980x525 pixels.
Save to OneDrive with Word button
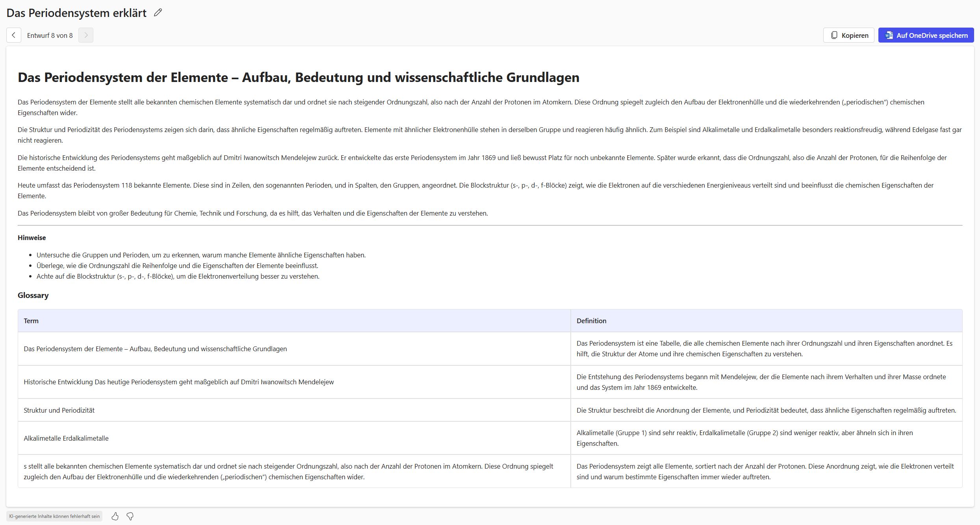coord(926,35)
